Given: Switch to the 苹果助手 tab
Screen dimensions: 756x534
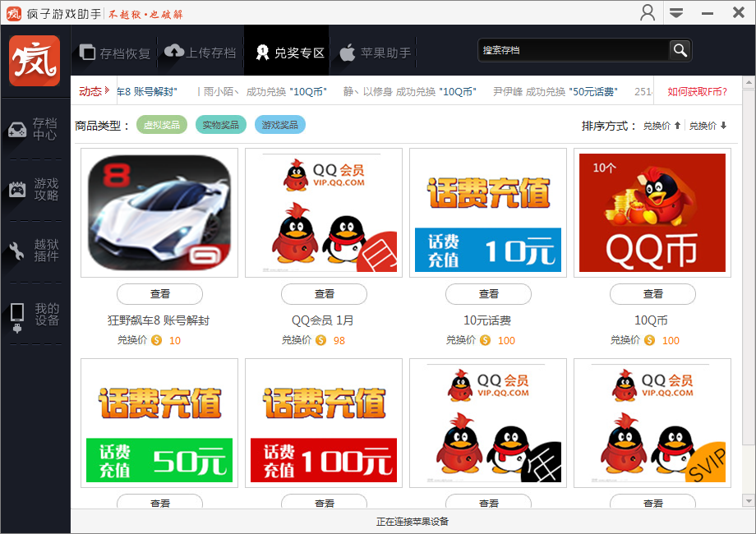Looking at the screenshot, I should tap(372, 49).
